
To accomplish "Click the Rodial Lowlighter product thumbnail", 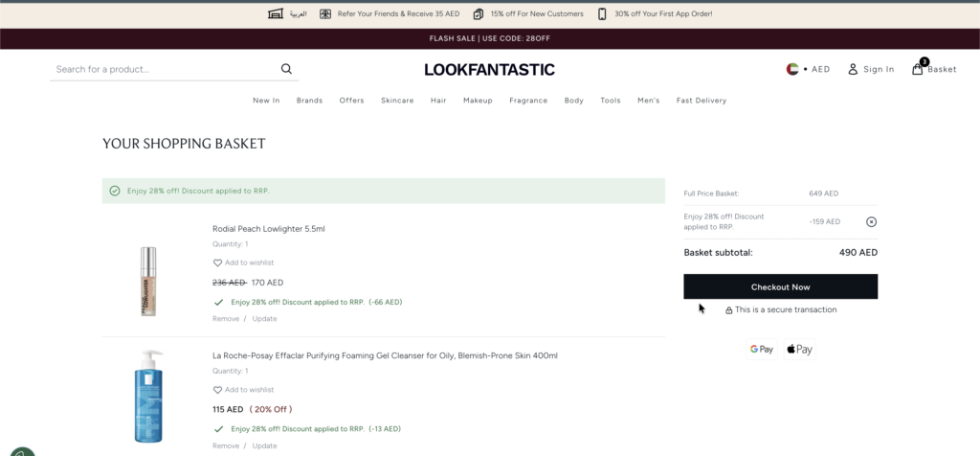I will pyautogui.click(x=148, y=281).
